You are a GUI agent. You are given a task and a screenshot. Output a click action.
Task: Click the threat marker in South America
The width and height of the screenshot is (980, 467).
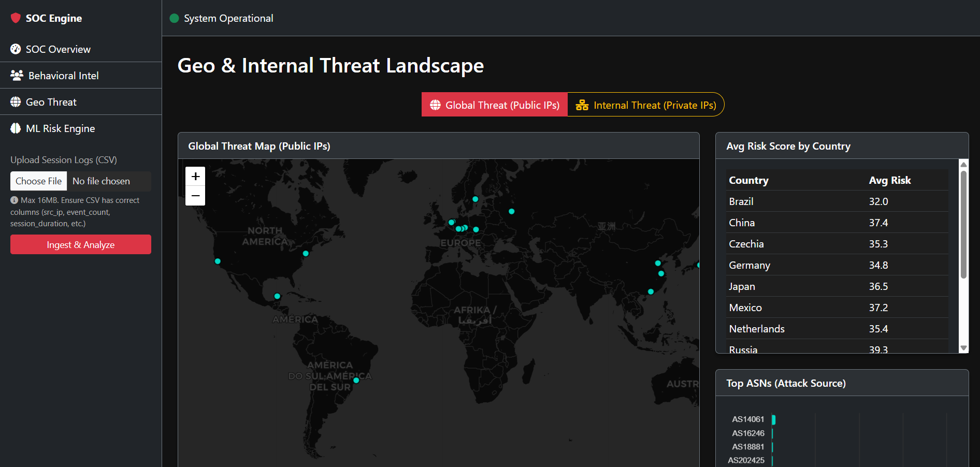pyautogui.click(x=356, y=381)
